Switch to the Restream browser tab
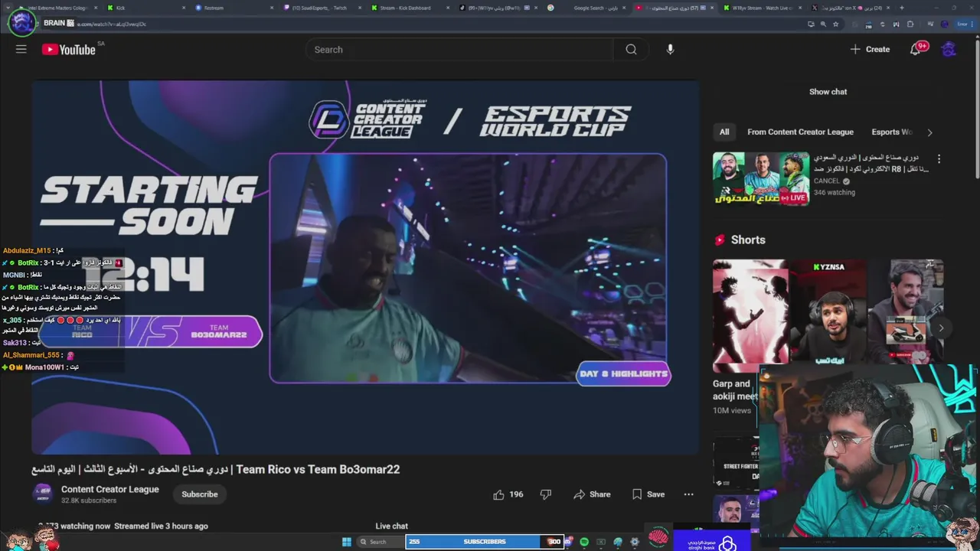The height and width of the screenshot is (551, 980). pos(234,8)
